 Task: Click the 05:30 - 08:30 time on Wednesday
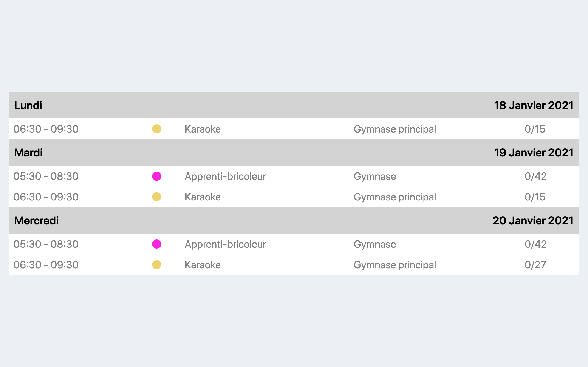point(46,244)
